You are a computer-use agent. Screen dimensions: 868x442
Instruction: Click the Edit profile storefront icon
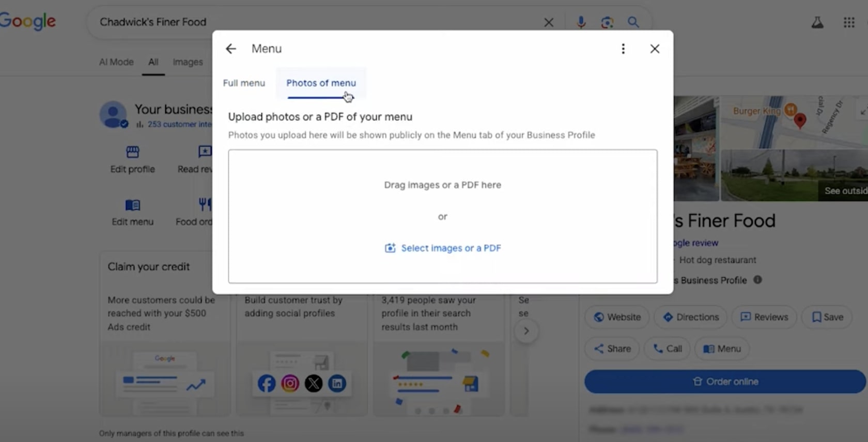tap(133, 152)
